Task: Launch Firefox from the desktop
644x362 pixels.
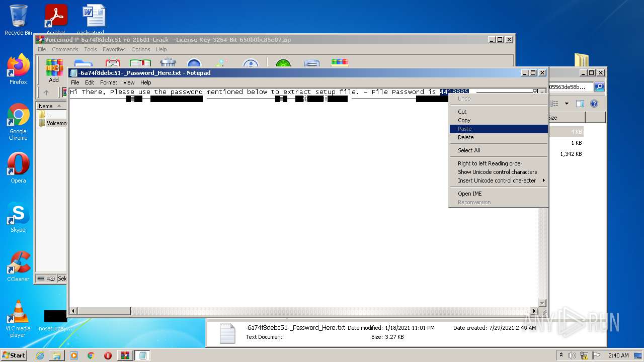Action: point(18,69)
